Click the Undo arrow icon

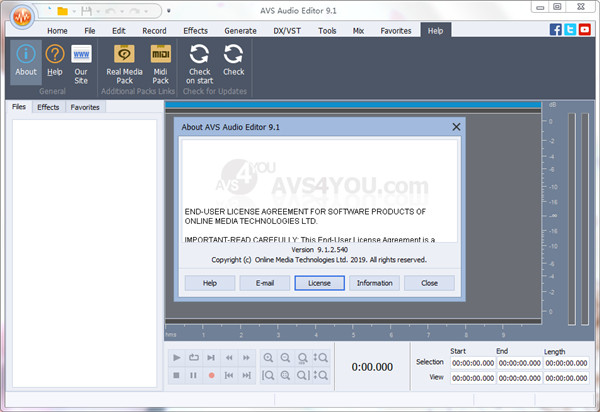point(110,11)
